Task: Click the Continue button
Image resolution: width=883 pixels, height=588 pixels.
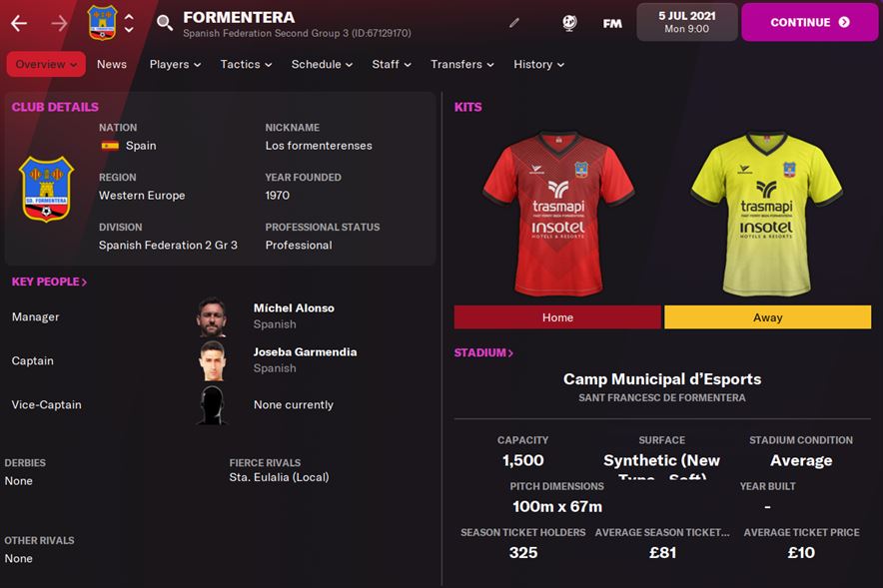Action: click(809, 23)
